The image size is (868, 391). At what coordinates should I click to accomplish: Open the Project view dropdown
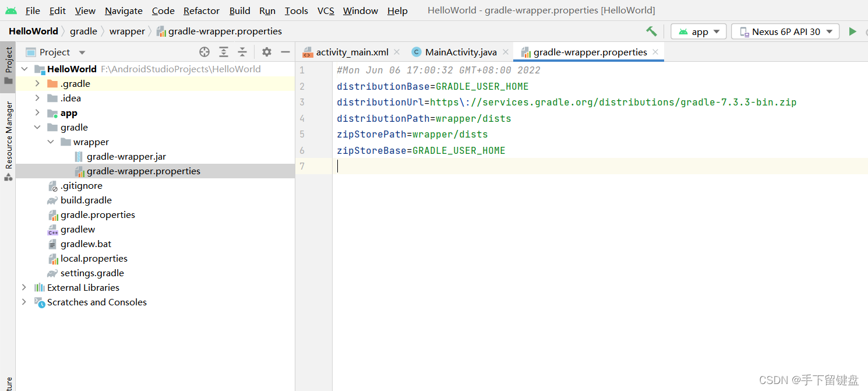[82, 52]
